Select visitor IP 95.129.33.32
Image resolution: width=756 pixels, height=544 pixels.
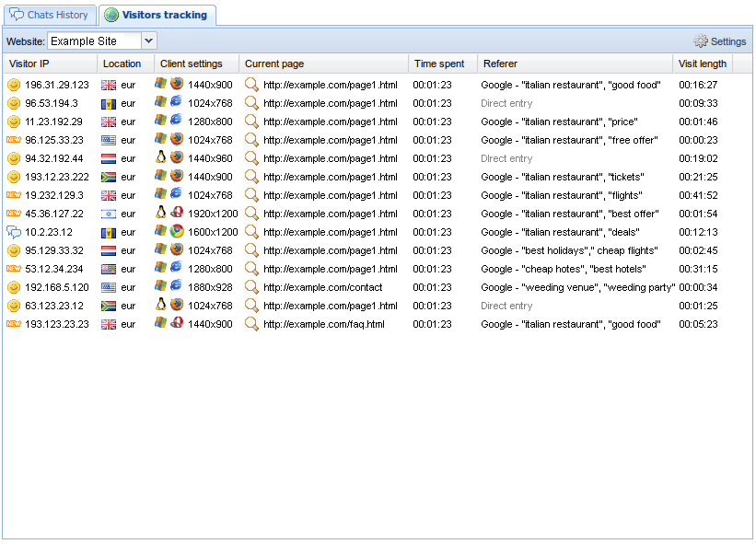(54, 250)
